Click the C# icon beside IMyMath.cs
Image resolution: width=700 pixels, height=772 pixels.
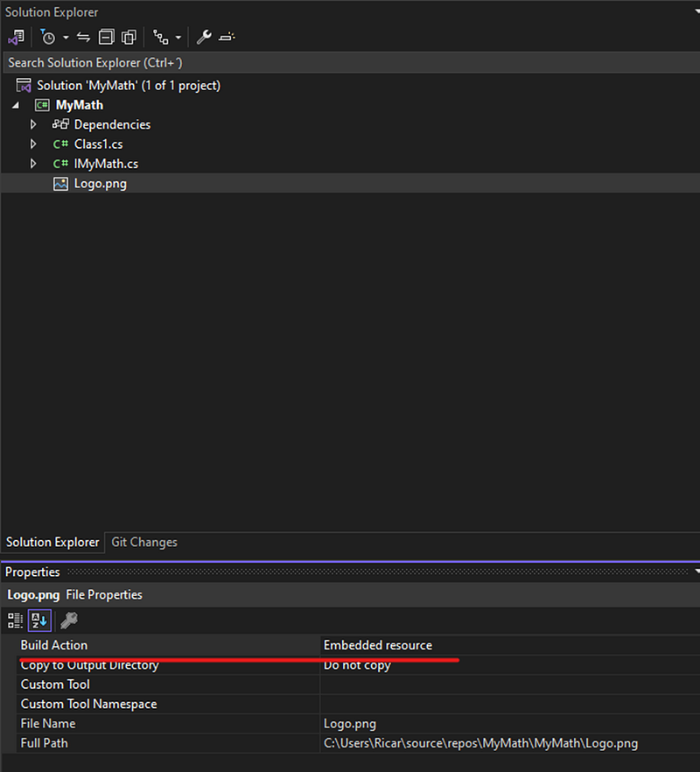click(x=60, y=164)
